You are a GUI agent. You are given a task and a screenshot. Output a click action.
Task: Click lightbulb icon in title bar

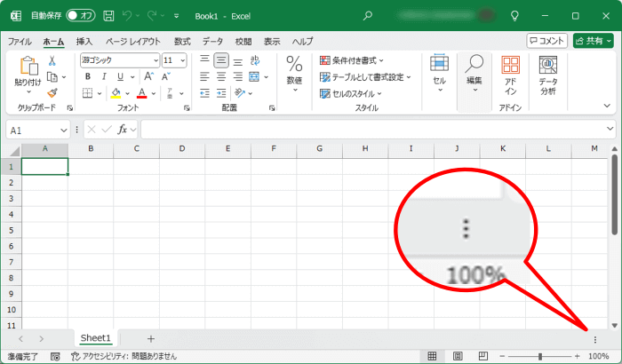[514, 16]
